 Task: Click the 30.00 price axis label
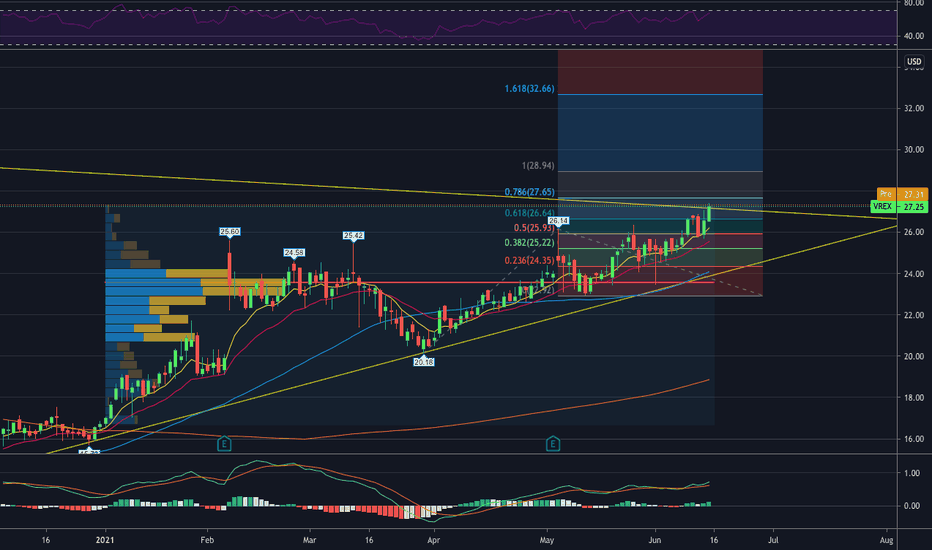click(914, 150)
